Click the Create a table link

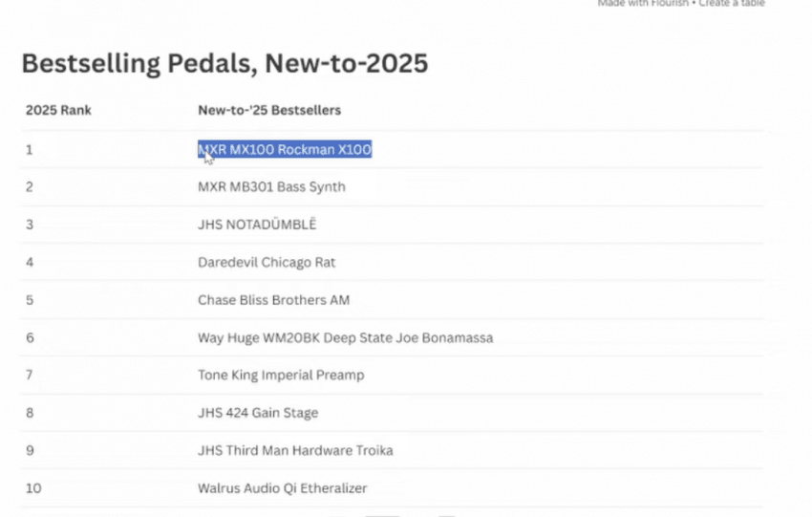[x=732, y=4]
